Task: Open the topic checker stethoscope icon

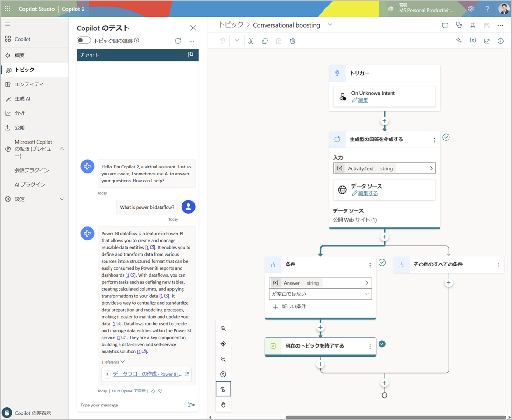Action: click(459, 25)
